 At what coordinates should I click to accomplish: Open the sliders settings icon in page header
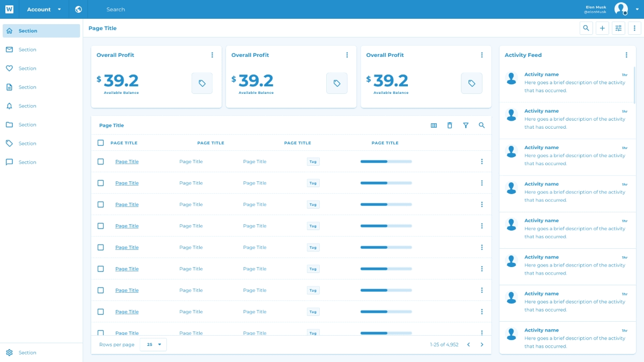618,28
